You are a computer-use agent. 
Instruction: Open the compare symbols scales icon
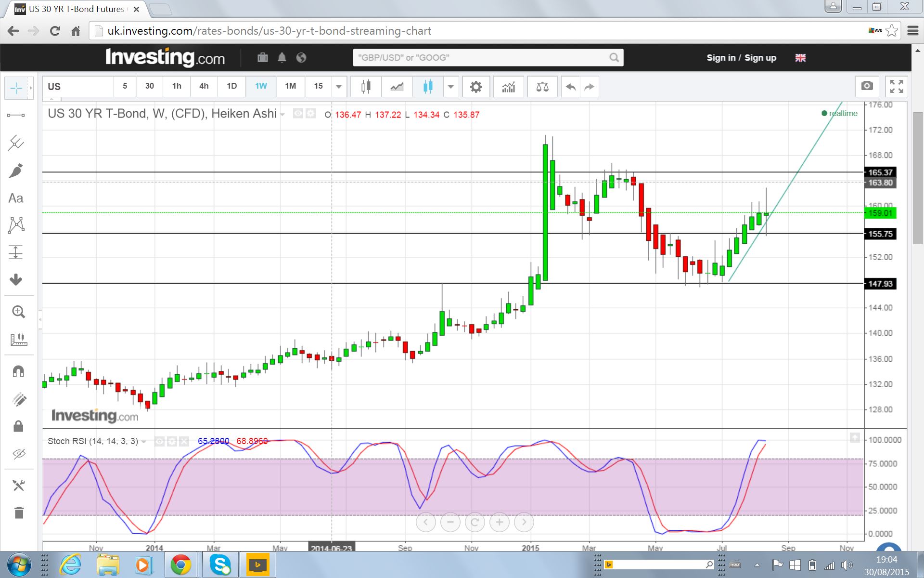tap(542, 87)
